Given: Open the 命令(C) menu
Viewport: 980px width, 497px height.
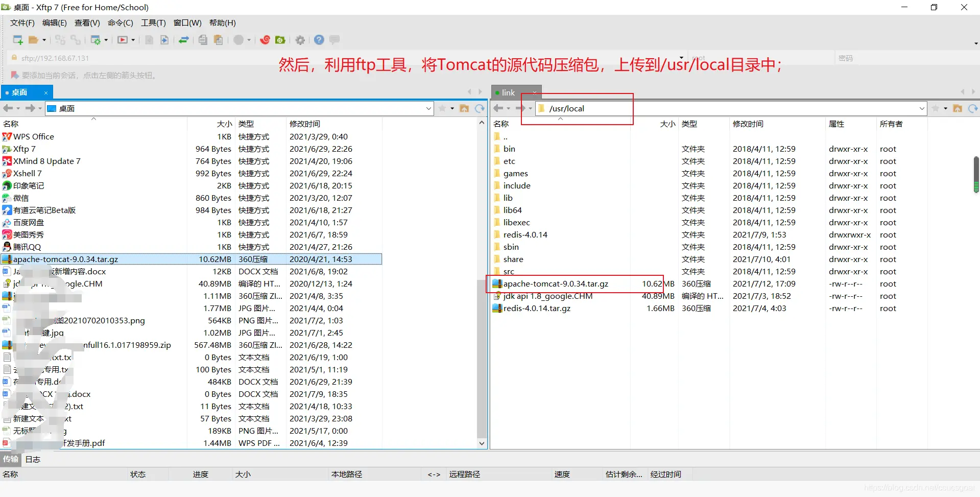Looking at the screenshot, I should click(x=121, y=23).
